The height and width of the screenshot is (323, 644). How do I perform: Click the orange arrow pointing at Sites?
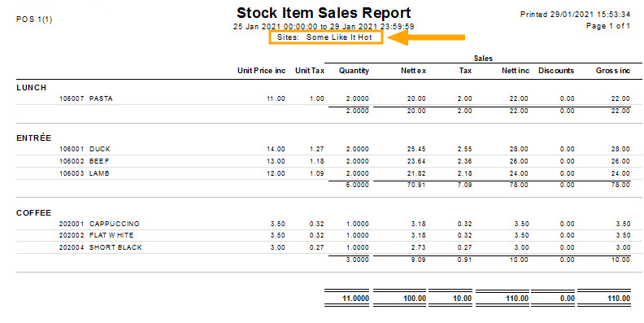(426, 37)
